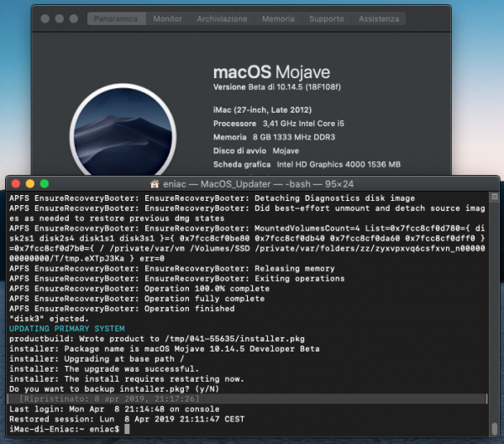Open the Supporto tab

(x=326, y=18)
